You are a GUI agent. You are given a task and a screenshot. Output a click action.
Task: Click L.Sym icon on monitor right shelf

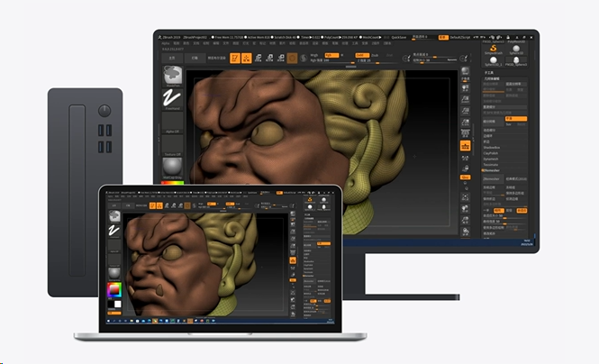[x=465, y=157]
